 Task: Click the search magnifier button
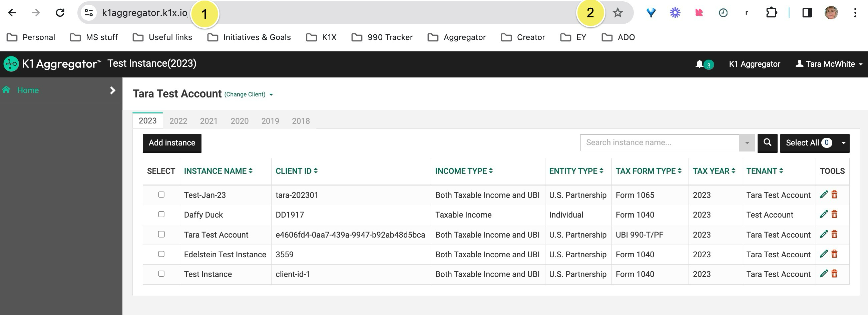[x=767, y=143]
